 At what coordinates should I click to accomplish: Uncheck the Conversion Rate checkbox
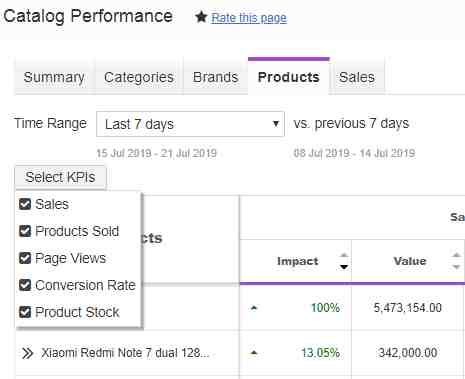pos(25,285)
